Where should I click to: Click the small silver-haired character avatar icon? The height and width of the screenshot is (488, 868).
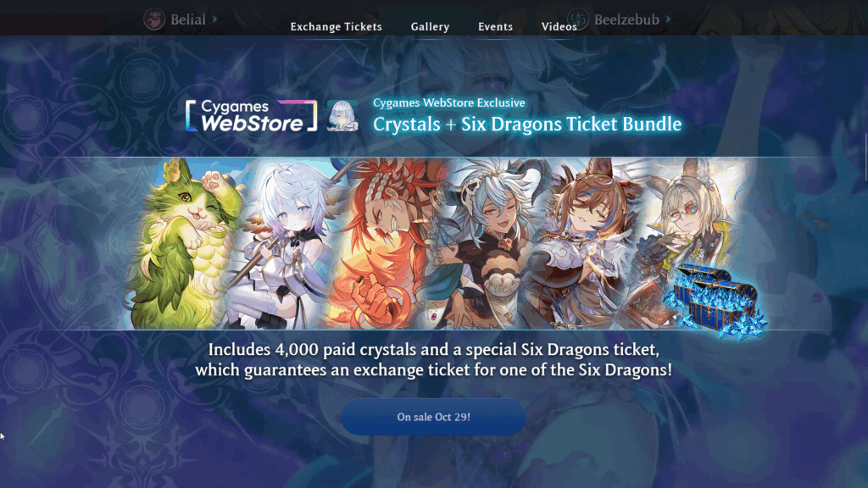point(342,115)
